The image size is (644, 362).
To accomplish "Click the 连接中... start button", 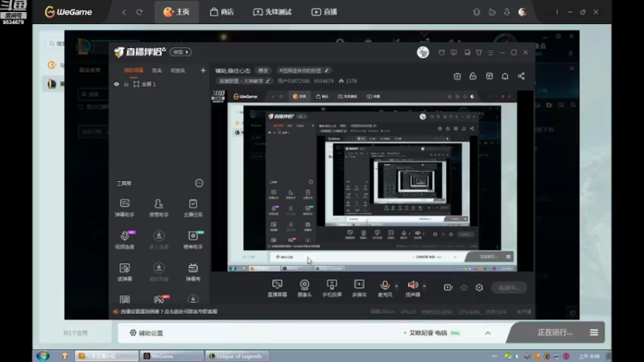I will [x=509, y=288].
